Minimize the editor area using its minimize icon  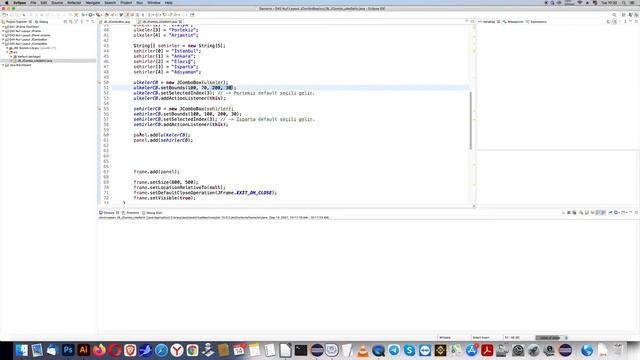click(x=467, y=21)
